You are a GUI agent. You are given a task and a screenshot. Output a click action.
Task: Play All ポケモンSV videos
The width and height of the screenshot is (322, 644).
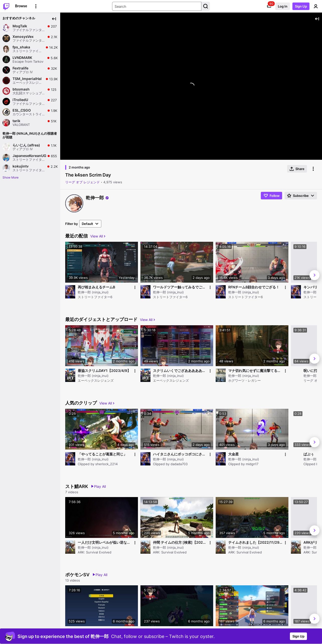point(100,575)
